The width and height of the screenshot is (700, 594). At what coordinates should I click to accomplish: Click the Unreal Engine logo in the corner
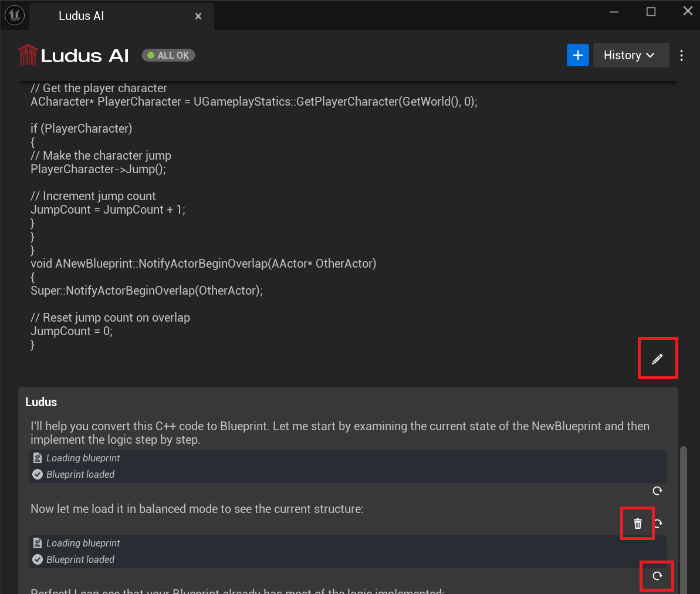click(x=14, y=15)
